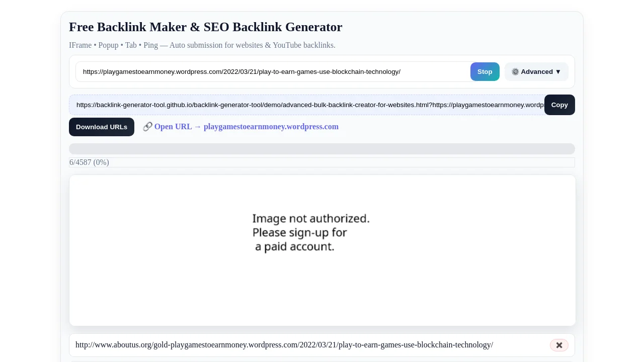Click the Download URLs button
Image resolution: width=644 pixels, height=362 pixels.
[x=102, y=127]
